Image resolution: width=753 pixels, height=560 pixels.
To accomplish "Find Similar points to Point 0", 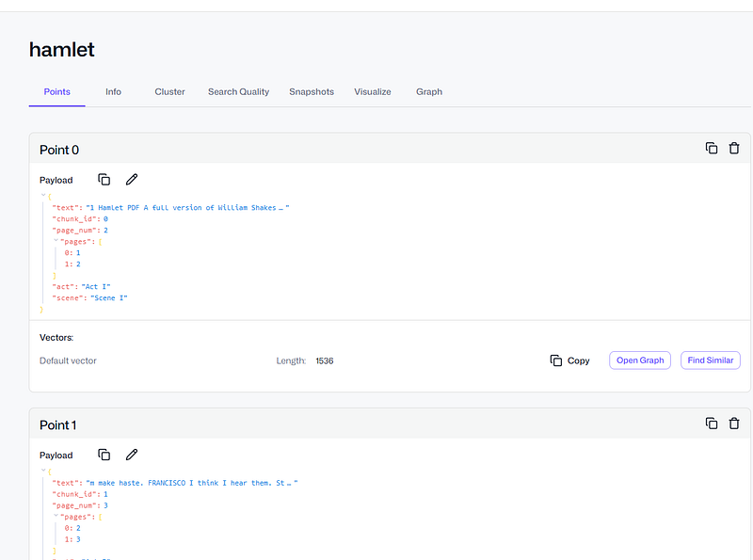I will [711, 360].
